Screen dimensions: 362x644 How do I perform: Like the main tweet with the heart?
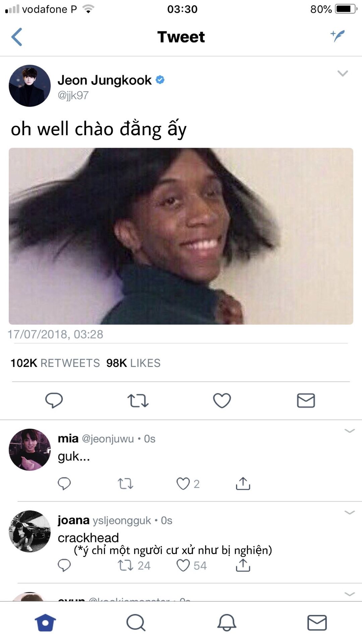[x=222, y=400]
